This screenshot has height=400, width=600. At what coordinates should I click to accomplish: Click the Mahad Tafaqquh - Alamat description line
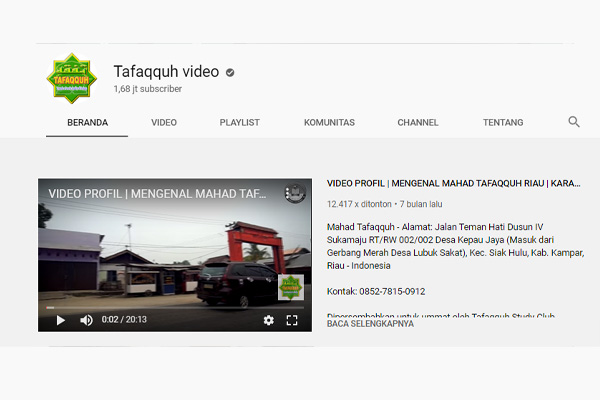(x=435, y=227)
